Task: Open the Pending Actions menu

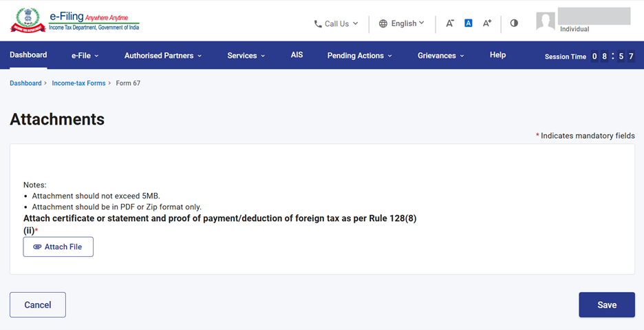Action: tap(359, 56)
